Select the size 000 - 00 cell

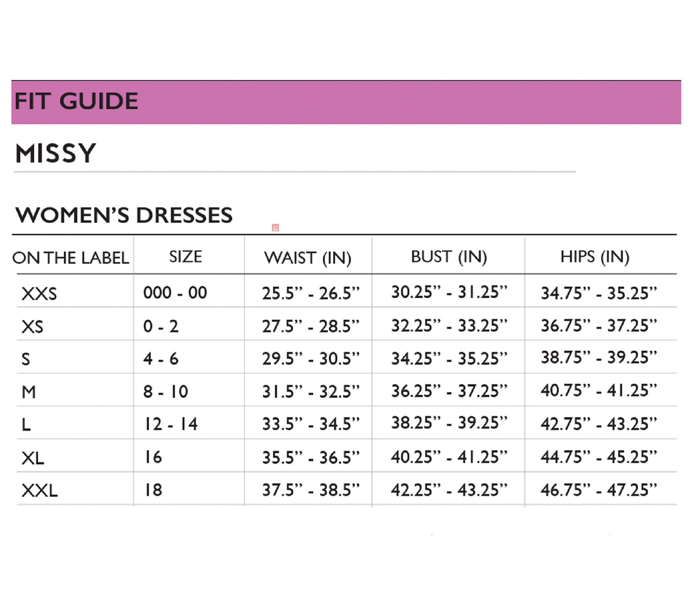(x=175, y=292)
